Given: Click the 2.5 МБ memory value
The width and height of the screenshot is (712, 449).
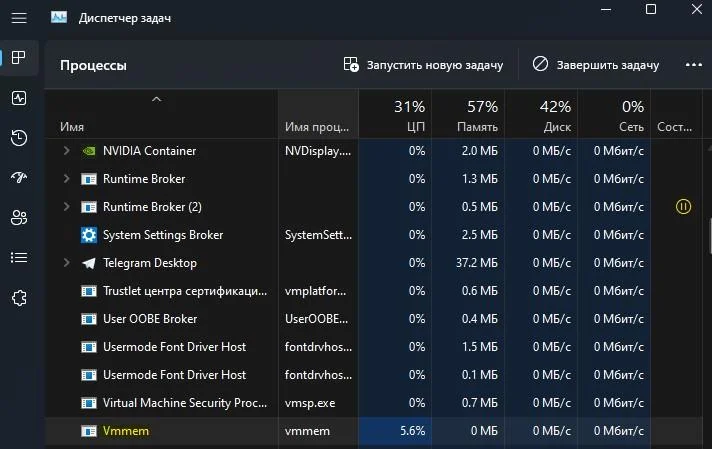Looking at the screenshot, I should pyautogui.click(x=480, y=235).
